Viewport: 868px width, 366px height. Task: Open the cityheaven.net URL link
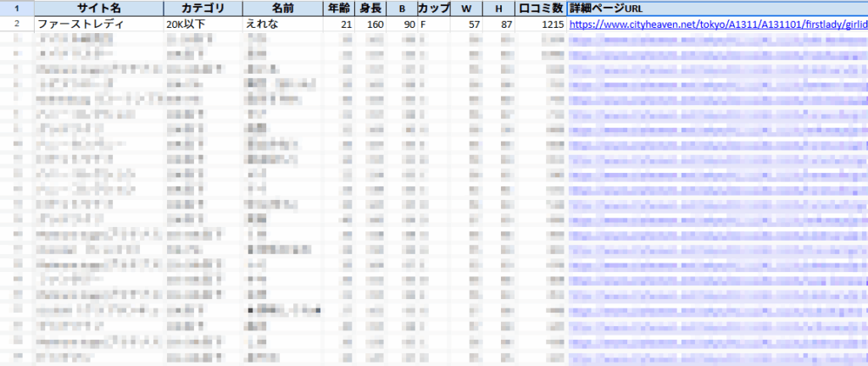point(717,25)
